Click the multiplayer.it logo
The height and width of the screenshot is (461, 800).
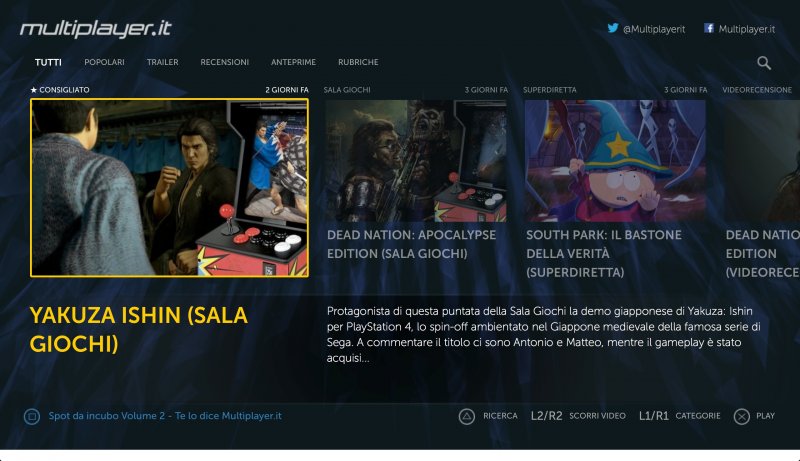click(x=94, y=28)
